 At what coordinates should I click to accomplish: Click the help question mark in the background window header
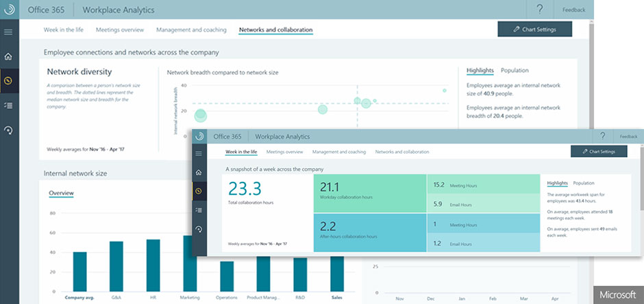coord(540,10)
